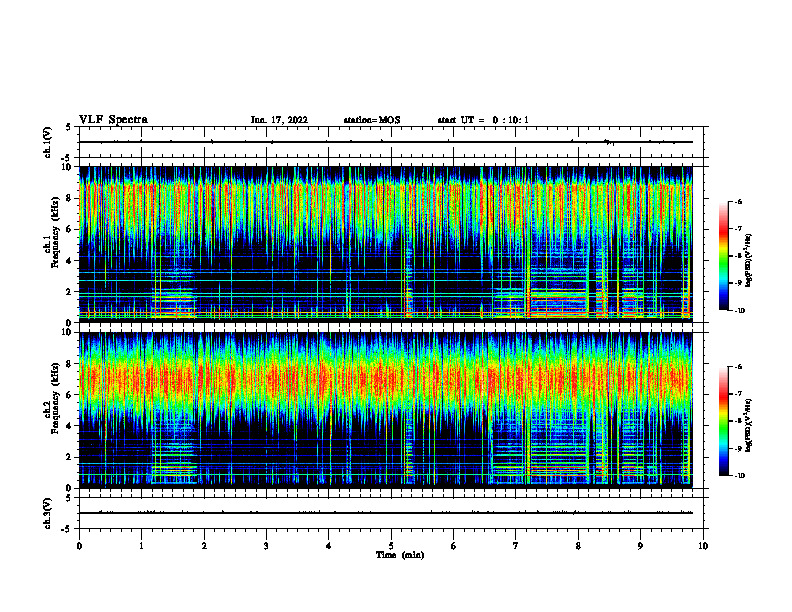Click the 'station=MOS' header label
This screenshot has height=612, width=792.
pyautogui.click(x=372, y=120)
